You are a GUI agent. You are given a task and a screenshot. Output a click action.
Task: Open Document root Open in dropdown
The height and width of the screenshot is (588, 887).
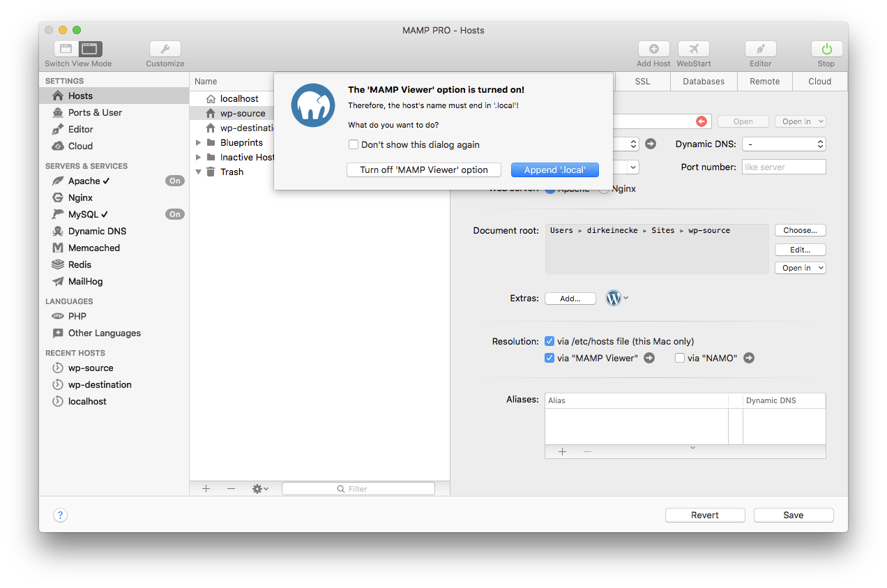[801, 268]
